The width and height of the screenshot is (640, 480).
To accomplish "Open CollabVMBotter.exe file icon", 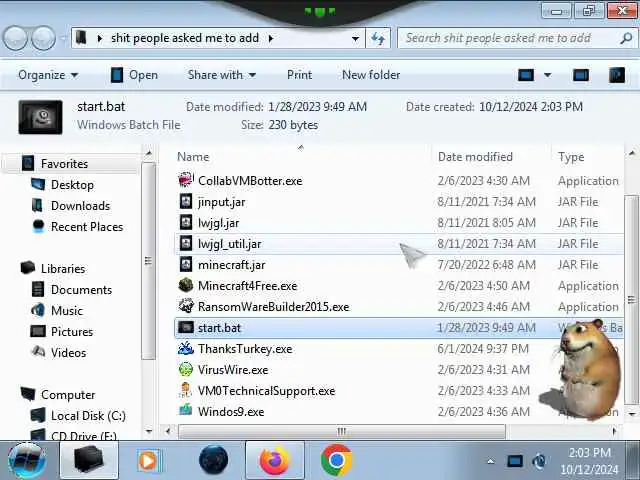I will click(186, 180).
